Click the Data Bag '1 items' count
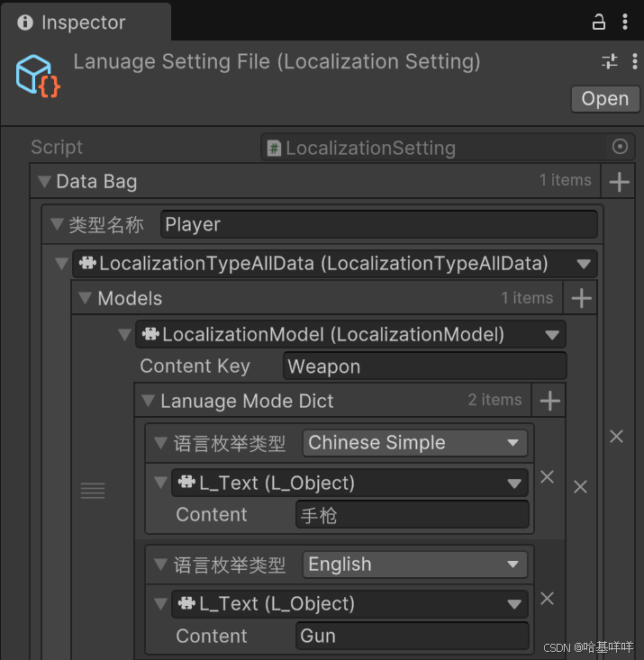Viewport: 644px width, 660px height. (566, 180)
